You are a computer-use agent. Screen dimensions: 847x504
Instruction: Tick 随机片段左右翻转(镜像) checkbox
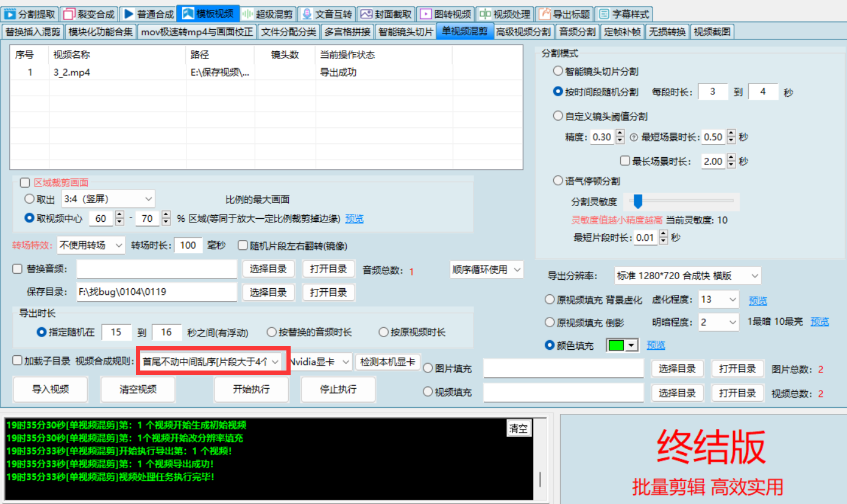click(243, 246)
